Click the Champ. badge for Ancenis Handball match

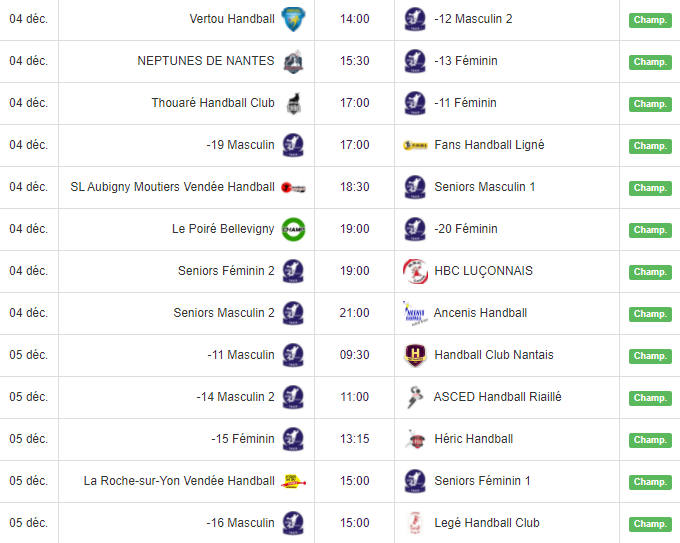click(650, 314)
